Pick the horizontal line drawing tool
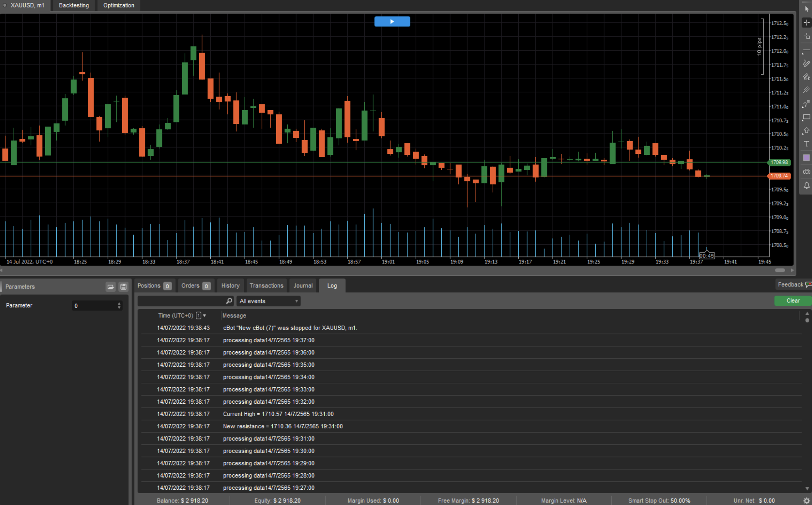This screenshot has height=505, width=812. click(x=807, y=51)
